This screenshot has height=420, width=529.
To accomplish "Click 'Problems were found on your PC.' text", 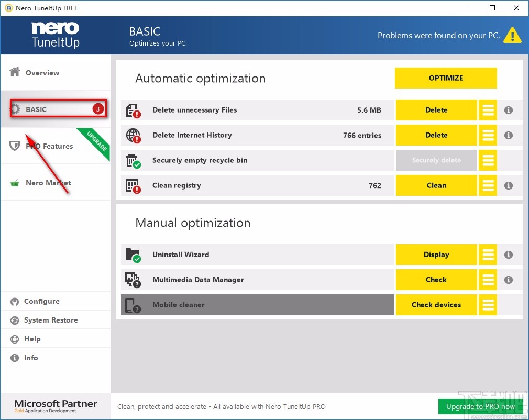I will (438, 36).
